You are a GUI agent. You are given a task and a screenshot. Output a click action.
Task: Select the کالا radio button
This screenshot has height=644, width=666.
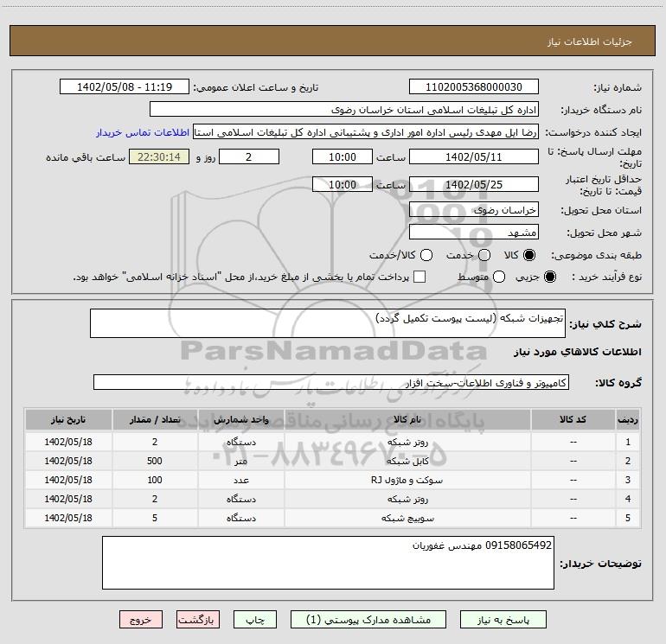529,255
